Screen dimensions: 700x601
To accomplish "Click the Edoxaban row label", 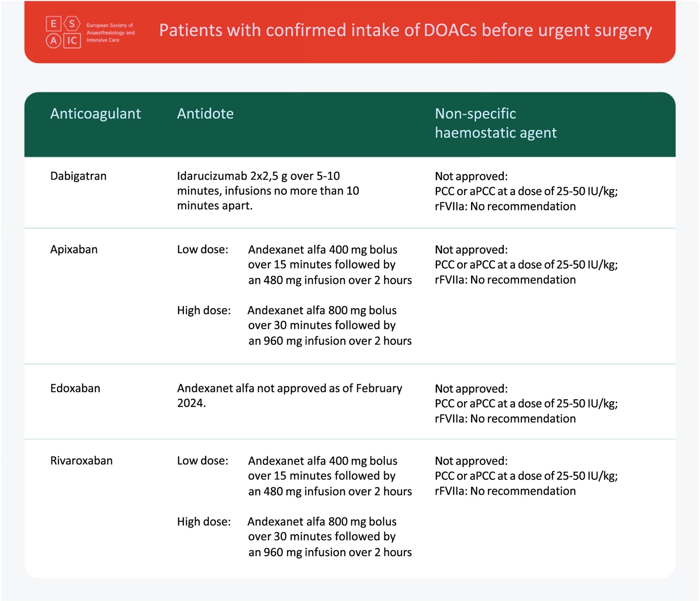I will point(75,388).
